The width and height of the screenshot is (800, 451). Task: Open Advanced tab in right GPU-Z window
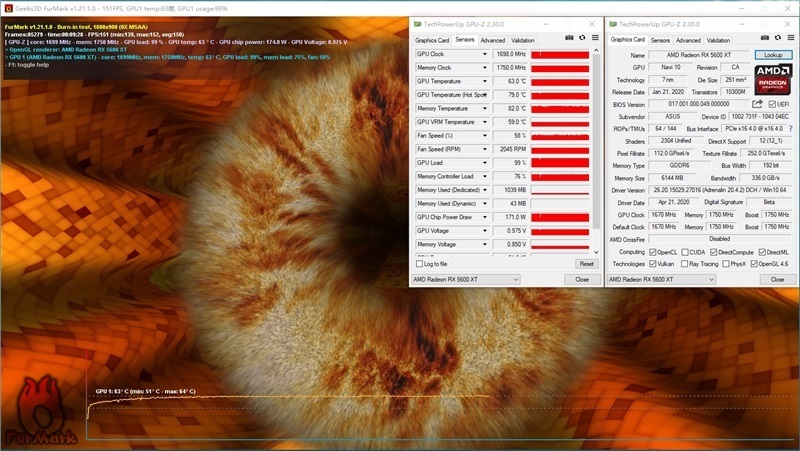tap(688, 40)
